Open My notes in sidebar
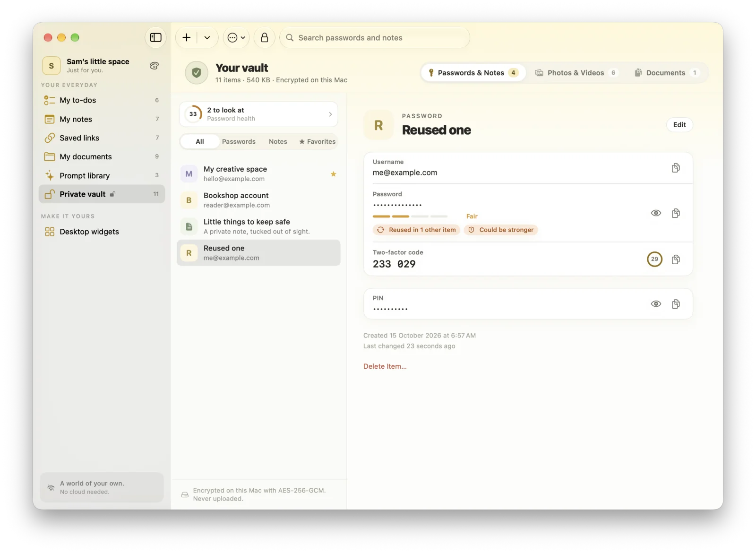Image resolution: width=756 pixels, height=553 pixels. [x=102, y=119]
